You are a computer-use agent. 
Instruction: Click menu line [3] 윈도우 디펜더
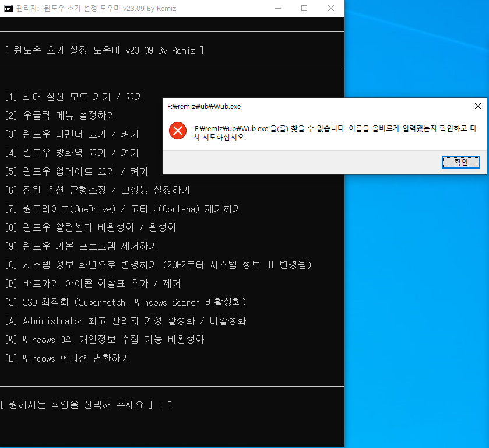point(72,134)
